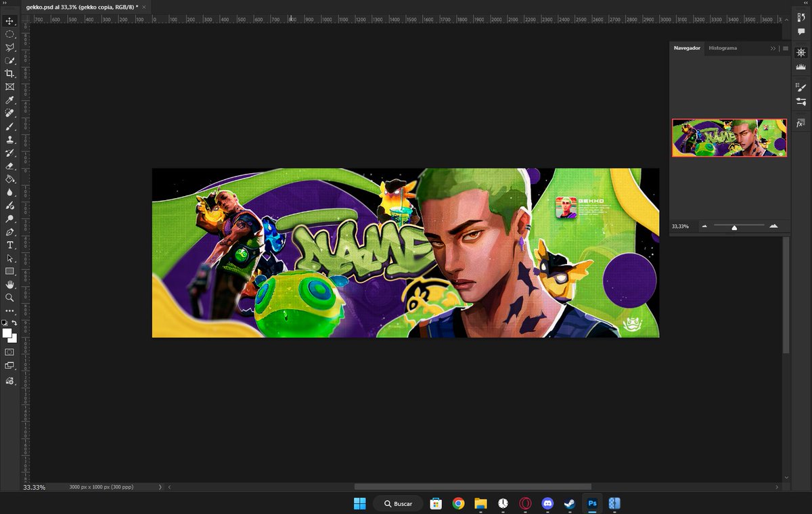The height and width of the screenshot is (514, 812).
Task: Open the Brushes panel icon
Action: click(x=801, y=101)
